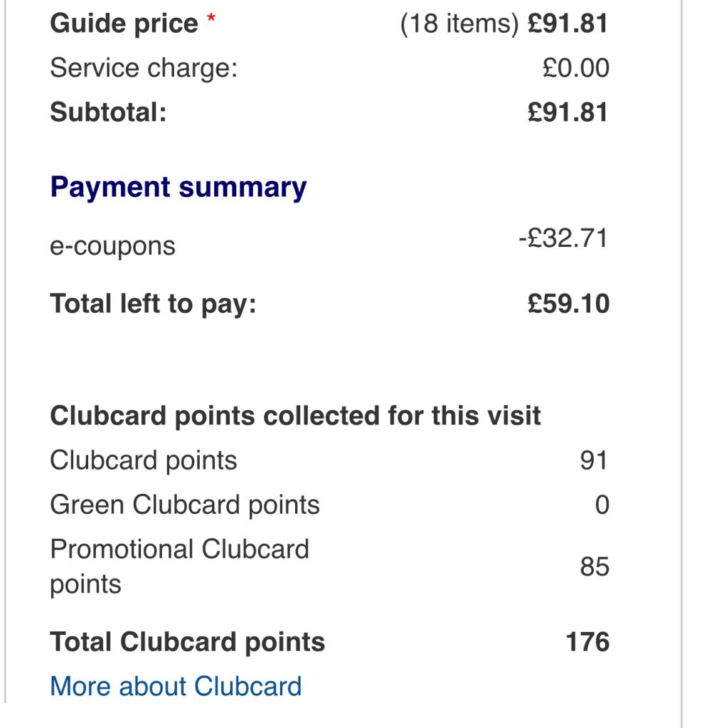Image resolution: width=719 pixels, height=728 pixels.
Task: Click the Clubcard points value 91
Action: click(594, 460)
